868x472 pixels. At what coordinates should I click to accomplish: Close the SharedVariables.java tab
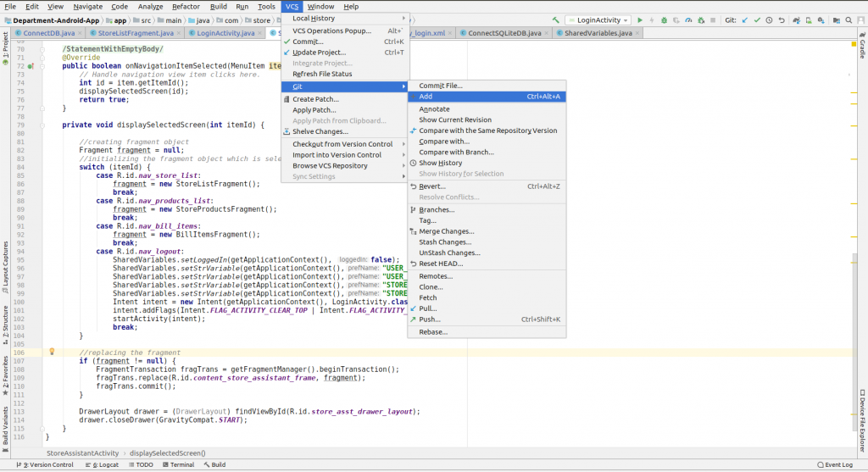point(637,33)
